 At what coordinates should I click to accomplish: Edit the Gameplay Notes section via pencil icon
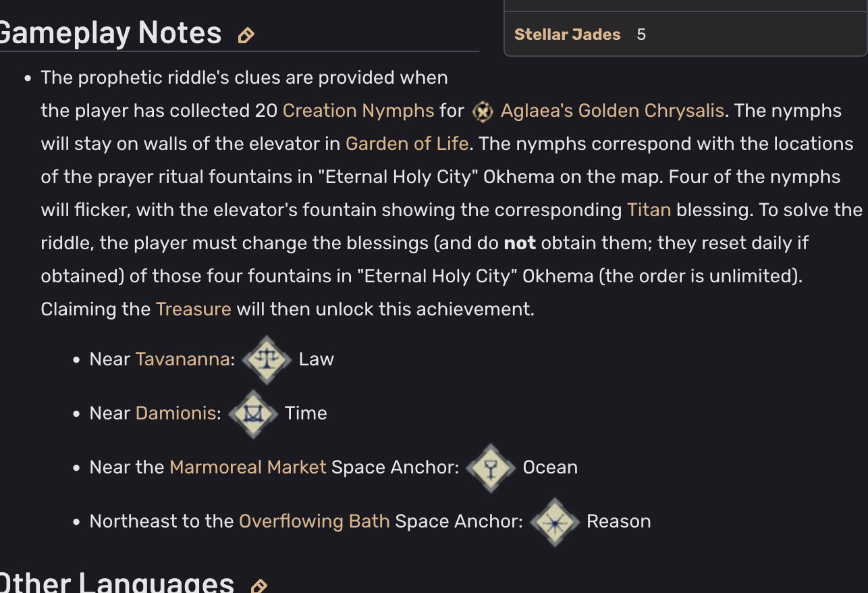246,35
